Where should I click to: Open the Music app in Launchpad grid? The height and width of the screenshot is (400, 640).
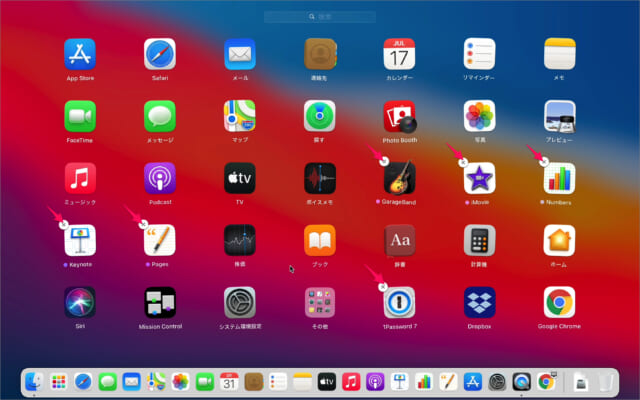coord(80,178)
